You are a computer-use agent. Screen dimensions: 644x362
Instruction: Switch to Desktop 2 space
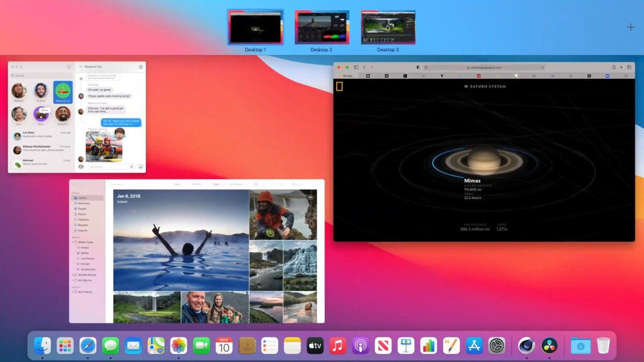(x=321, y=27)
